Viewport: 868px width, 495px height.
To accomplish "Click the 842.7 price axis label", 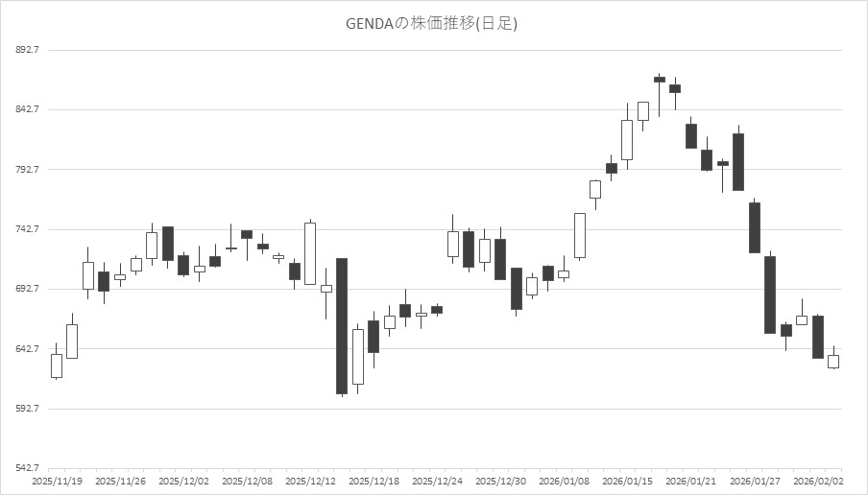I will point(25,109).
